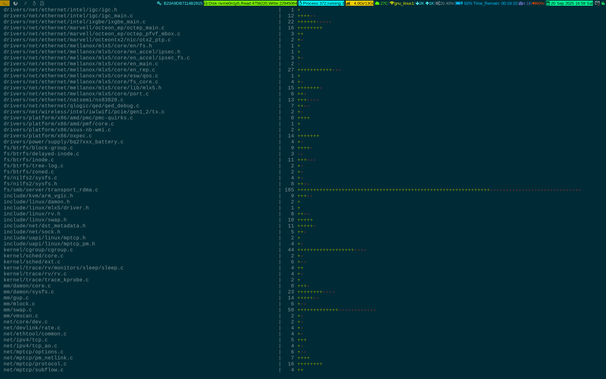Image resolution: width=606 pixels, height=379 pixels.
Task: Click the 20.40% CPU usage indicator
Action: coord(445,3)
